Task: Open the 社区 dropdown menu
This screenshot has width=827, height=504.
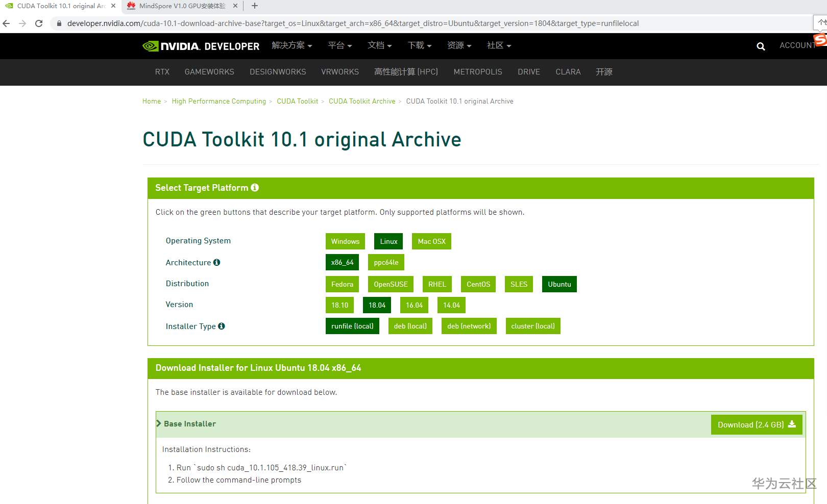Action: (499, 45)
